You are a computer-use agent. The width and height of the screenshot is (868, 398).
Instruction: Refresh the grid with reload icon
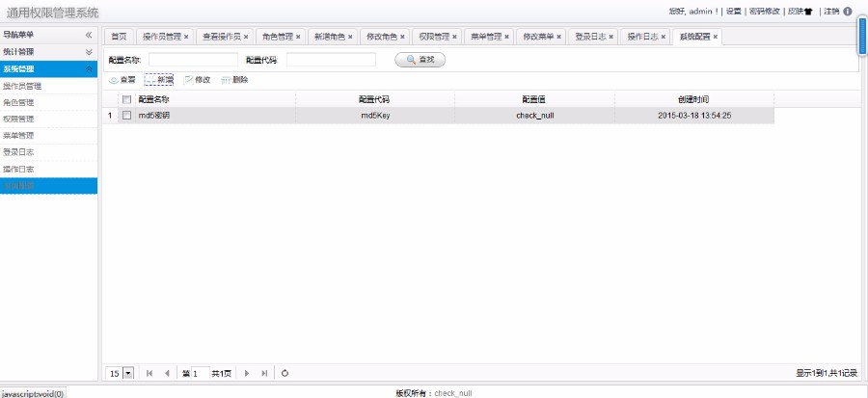pos(285,374)
